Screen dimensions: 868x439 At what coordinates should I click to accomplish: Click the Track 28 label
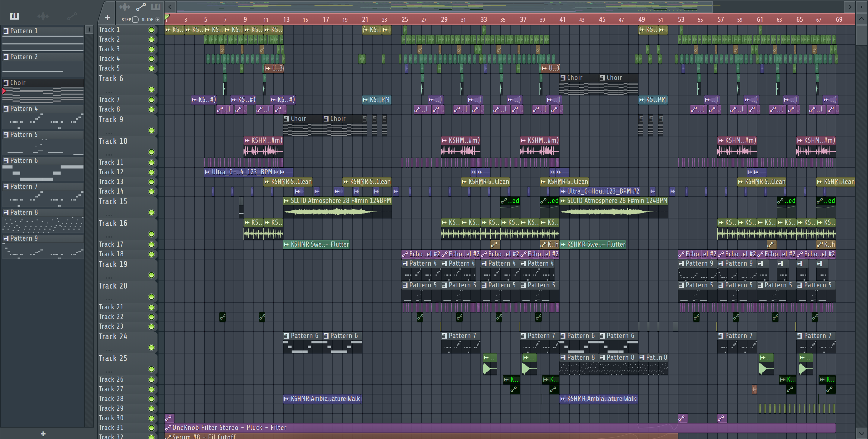tap(111, 399)
